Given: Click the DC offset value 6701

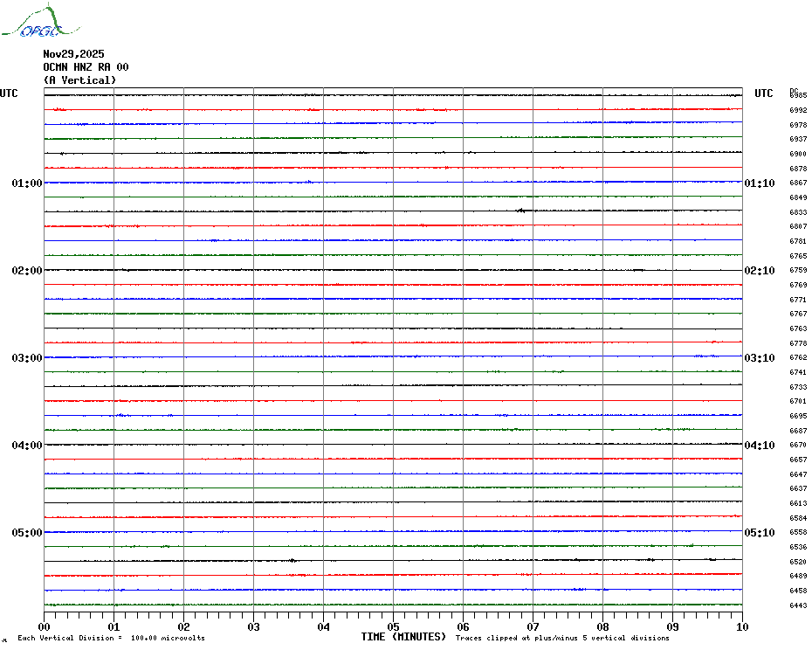Looking at the screenshot, I should point(798,402).
